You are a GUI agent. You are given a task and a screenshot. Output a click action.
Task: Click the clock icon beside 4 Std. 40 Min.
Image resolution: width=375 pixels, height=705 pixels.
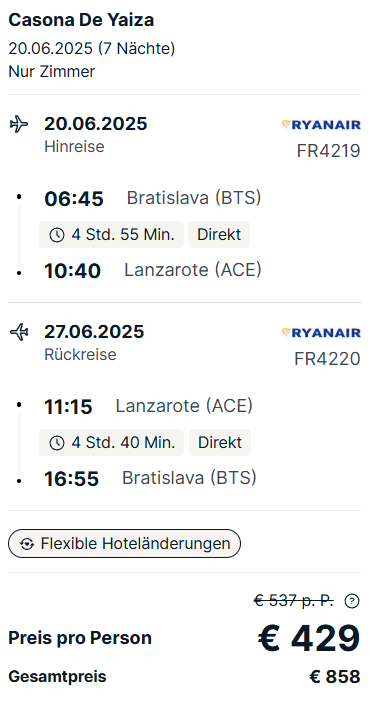coord(57,443)
